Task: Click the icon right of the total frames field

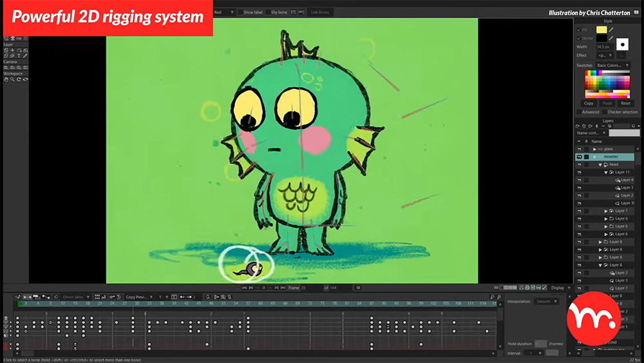Action: click(x=357, y=288)
